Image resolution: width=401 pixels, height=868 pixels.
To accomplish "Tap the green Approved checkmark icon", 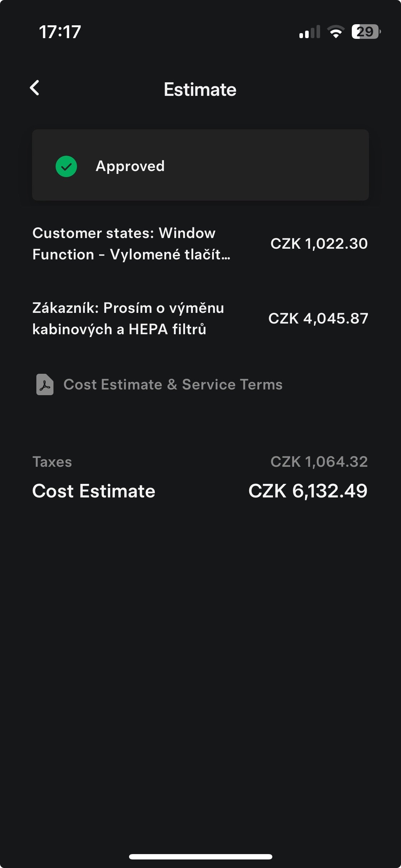I will coord(66,166).
